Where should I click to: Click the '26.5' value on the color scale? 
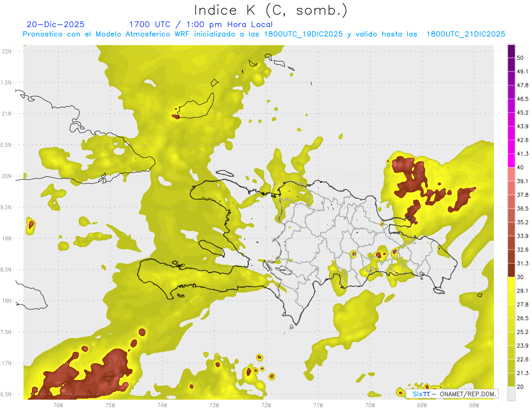pos(523,319)
